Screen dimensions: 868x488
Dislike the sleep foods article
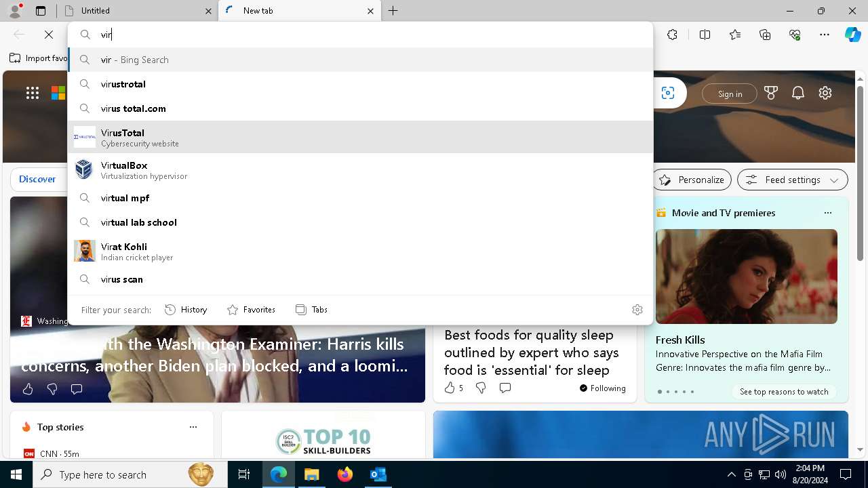481,388
